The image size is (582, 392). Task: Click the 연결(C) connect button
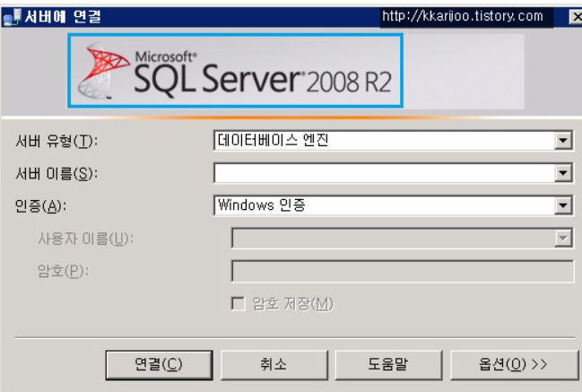click(x=160, y=365)
